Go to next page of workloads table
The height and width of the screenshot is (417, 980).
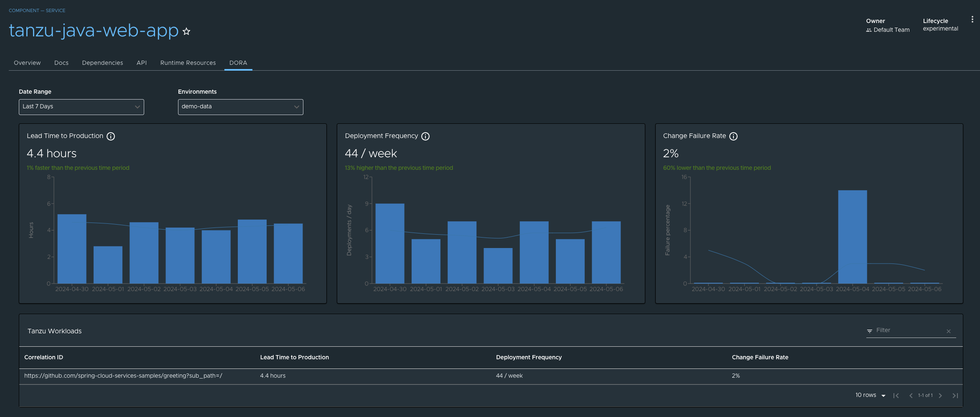click(x=940, y=396)
